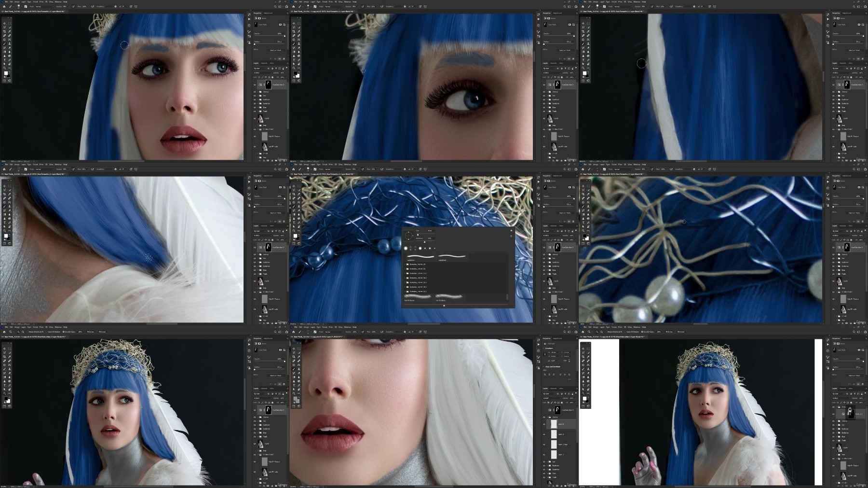Image resolution: width=868 pixels, height=488 pixels.
Task: Adjust the Density slider in the single-eye close-up Properties panel
Action: tap(559, 36)
